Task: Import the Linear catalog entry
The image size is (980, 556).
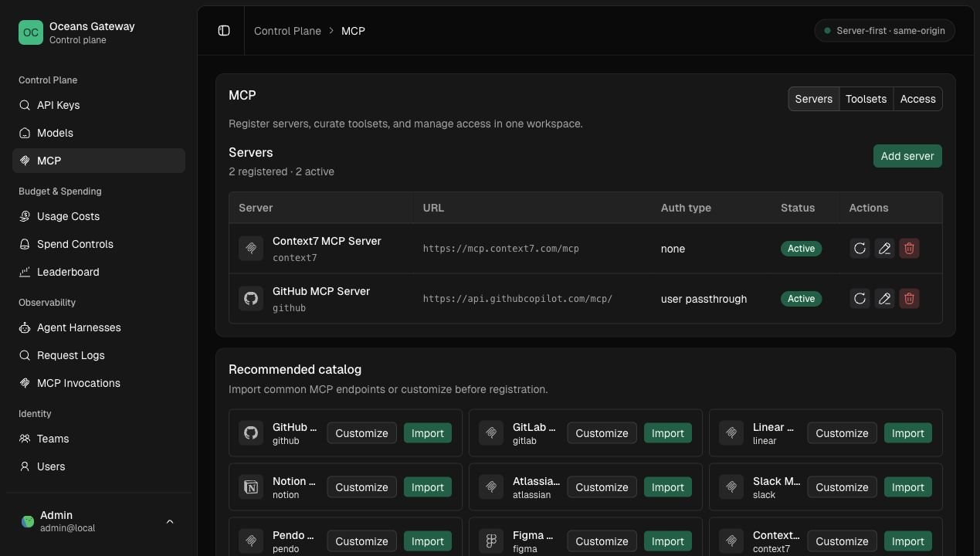Action: click(x=907, y=433)
